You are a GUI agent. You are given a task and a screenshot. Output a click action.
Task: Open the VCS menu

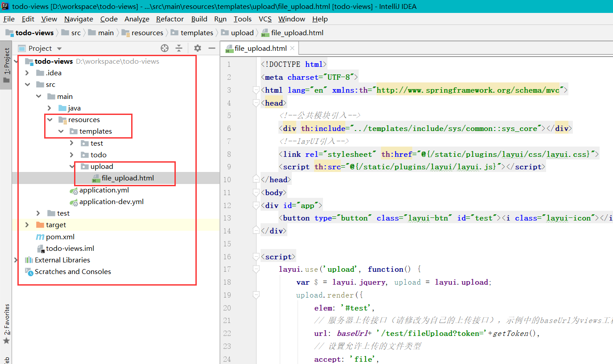265,19
